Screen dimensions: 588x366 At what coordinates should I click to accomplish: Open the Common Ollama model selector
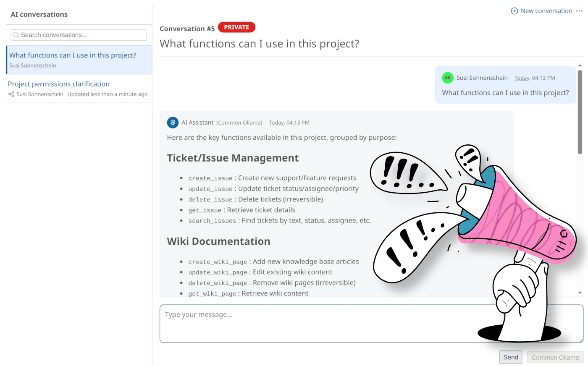click(x=555, y=358)
